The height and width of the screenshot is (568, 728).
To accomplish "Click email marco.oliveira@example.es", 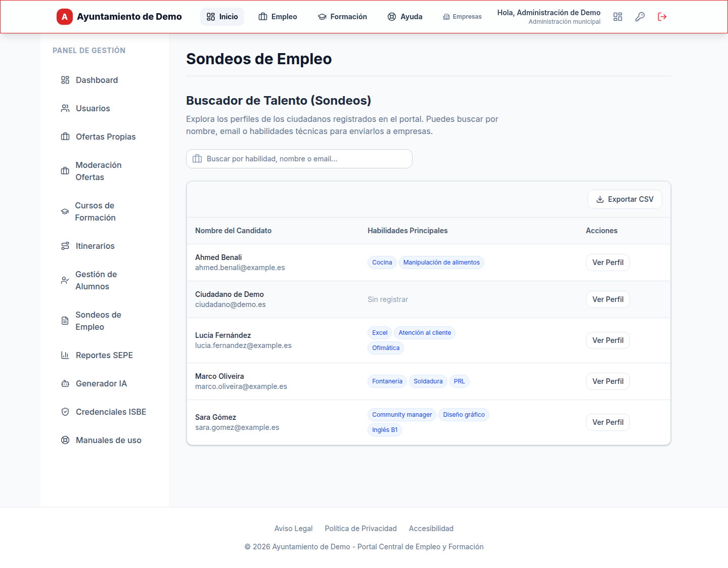I will tap(241, 386).
